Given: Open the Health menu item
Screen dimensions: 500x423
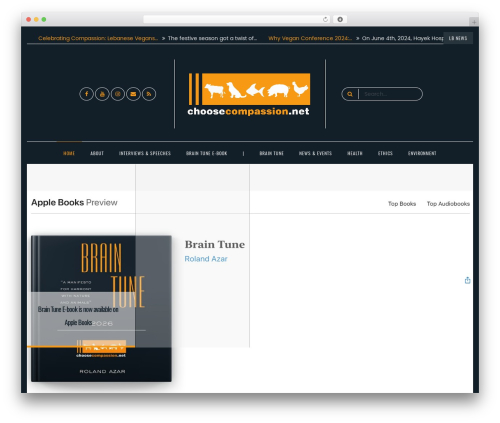Looking at the screenshot, I should tap(355, 153).
